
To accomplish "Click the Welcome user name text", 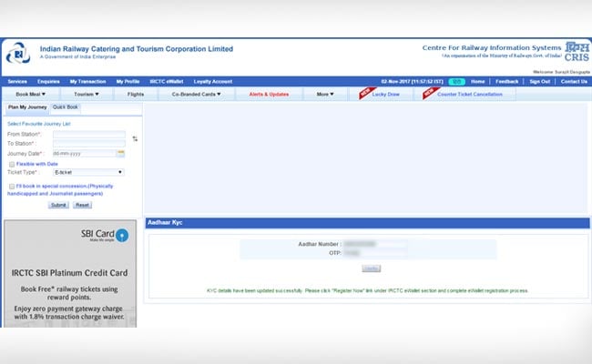I will 561,72.
